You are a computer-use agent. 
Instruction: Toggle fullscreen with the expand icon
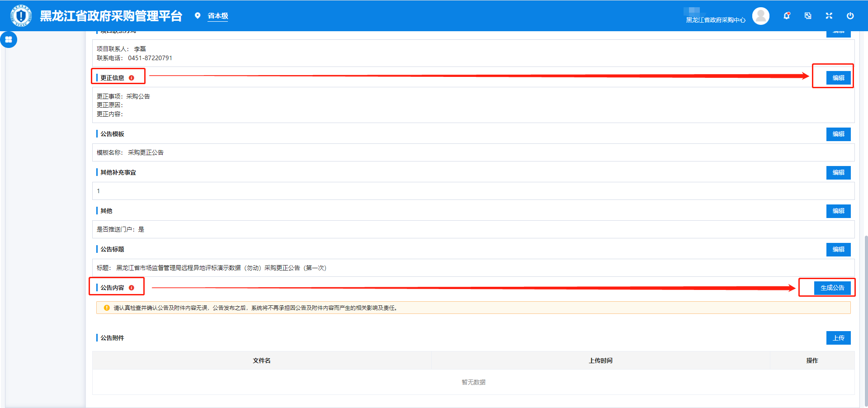829,16
